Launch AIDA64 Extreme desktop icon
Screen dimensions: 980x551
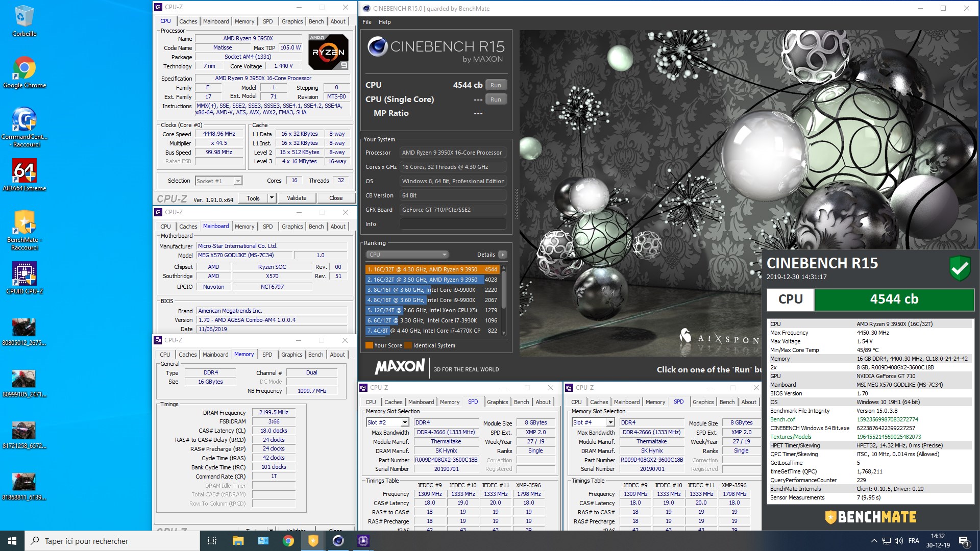24,175
